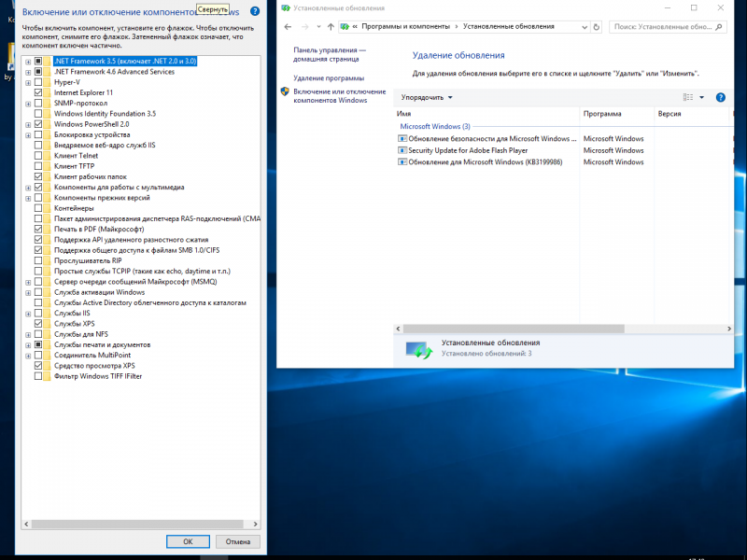The height and width of the screenshot is (560, 747).
Task: Click the folder icon next to Средство просмотра XPS
Action: pos(48,365)
